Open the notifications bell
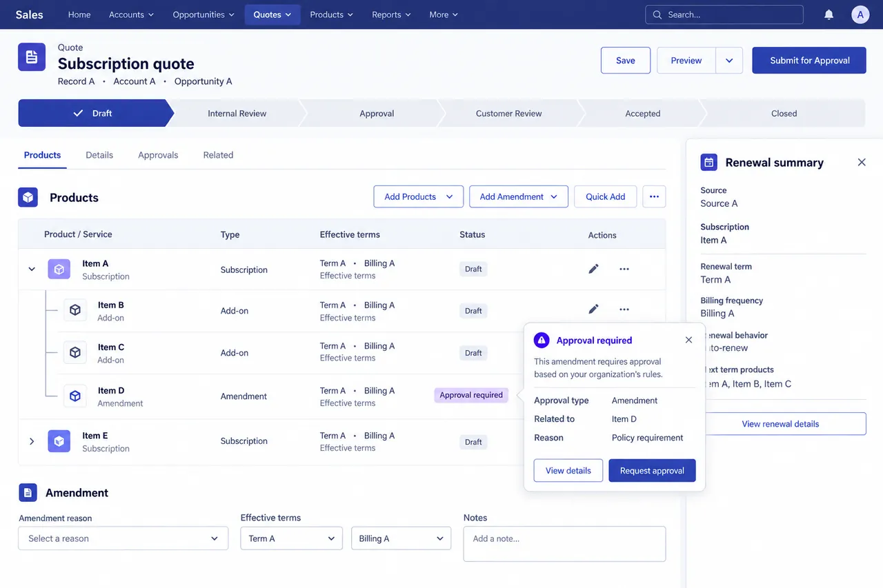 click(x=829, y=14)
